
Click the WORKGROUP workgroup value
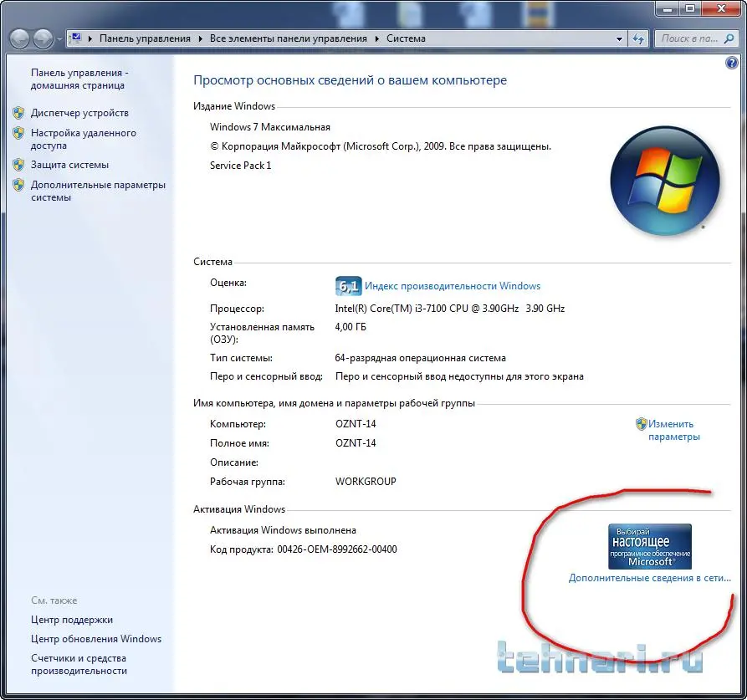(x=366, y=482)
